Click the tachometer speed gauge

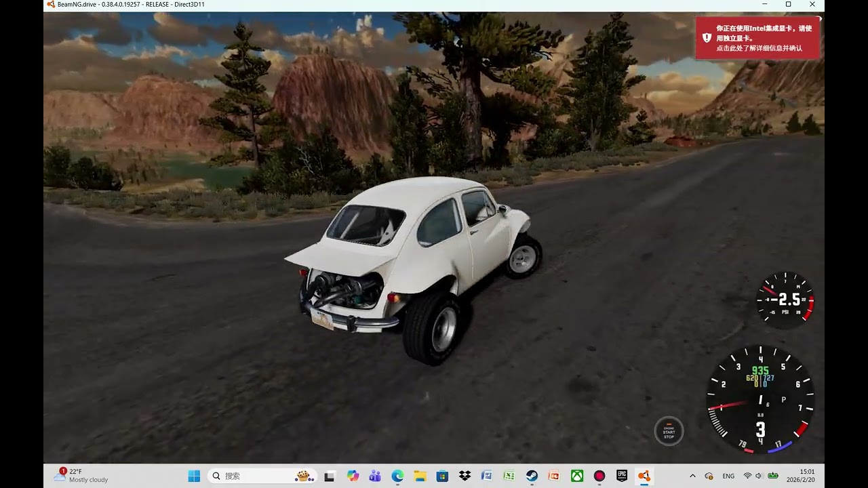pyautogui.click(x=761, y=400)
